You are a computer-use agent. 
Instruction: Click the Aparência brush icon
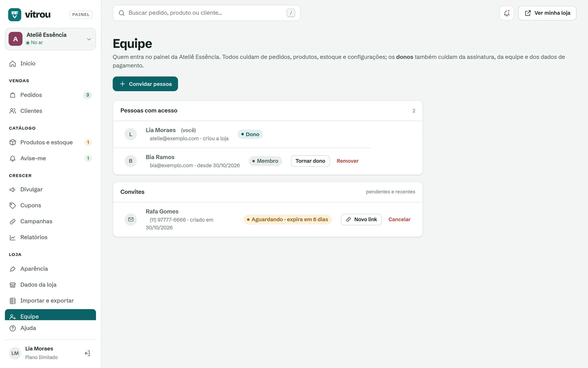[13, 269]
